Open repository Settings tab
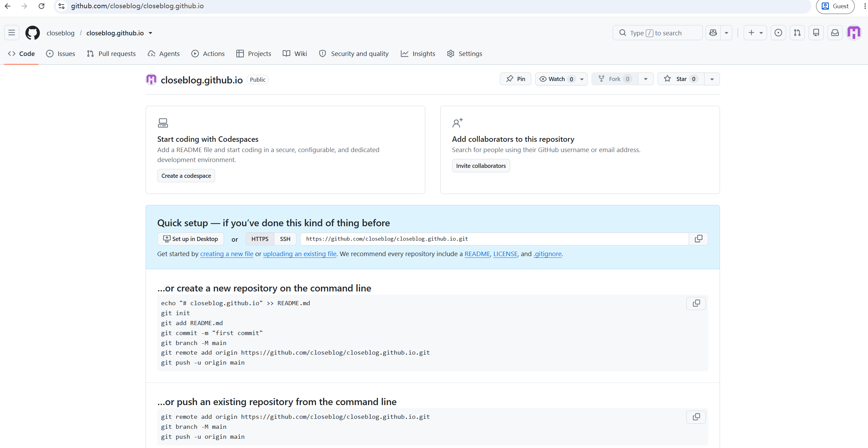 pyautogui.click(x=465, y=54)
